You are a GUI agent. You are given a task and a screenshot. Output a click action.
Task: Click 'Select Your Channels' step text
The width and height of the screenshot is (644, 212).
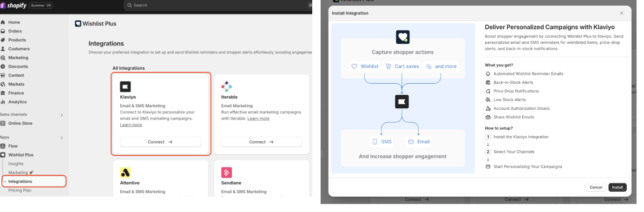(514, 152)
